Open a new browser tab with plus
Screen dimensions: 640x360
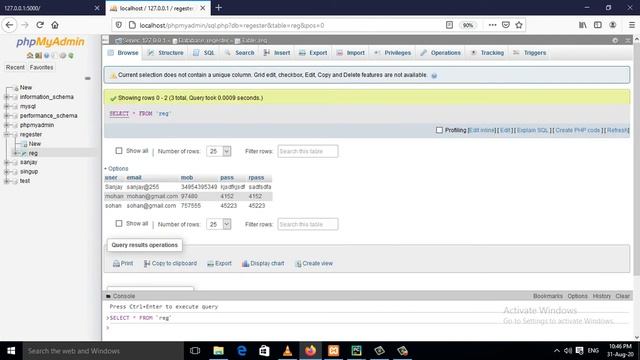coord(218,7)
